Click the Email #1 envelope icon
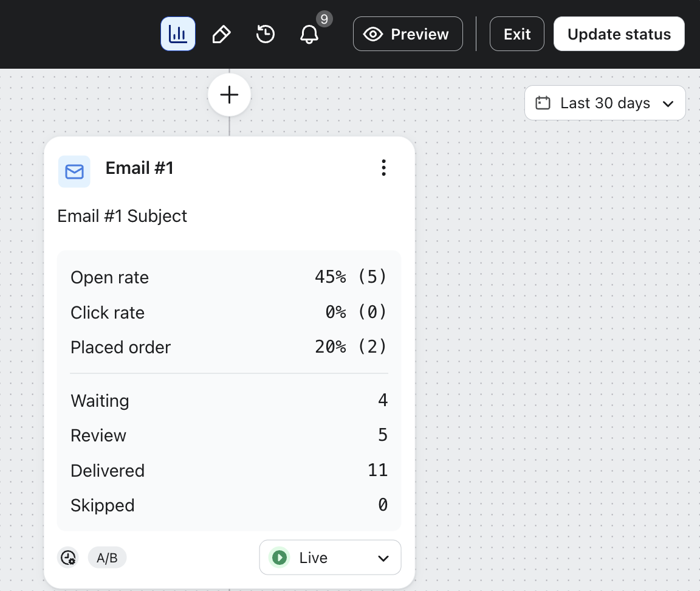 (74, 172)
